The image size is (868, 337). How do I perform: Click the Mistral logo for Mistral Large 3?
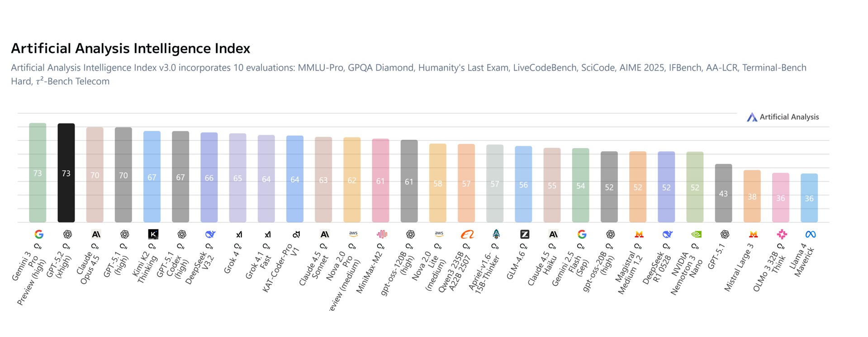(753, 234)
